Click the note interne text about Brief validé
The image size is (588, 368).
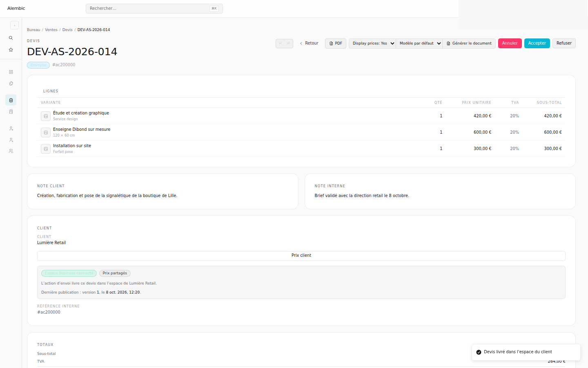click(362, 196)
